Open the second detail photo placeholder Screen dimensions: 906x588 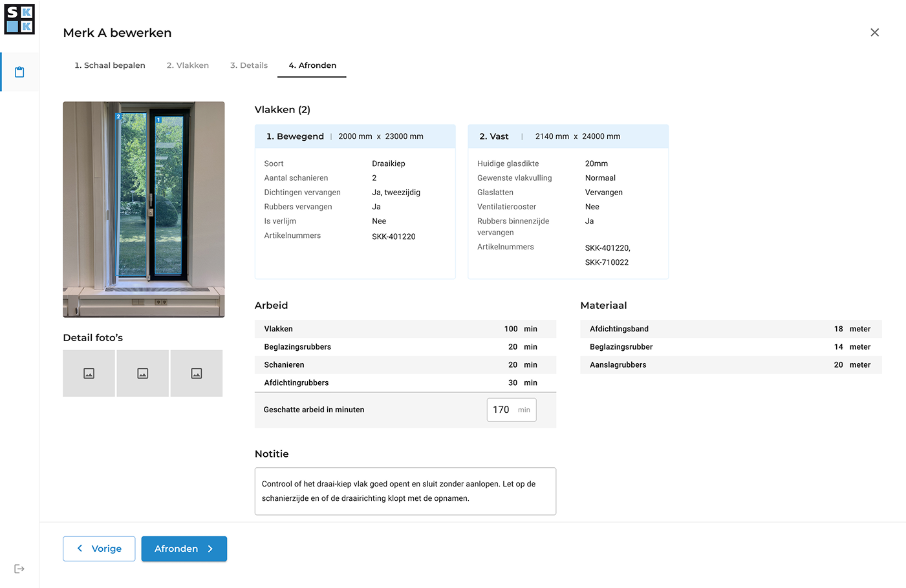(143, 373)
